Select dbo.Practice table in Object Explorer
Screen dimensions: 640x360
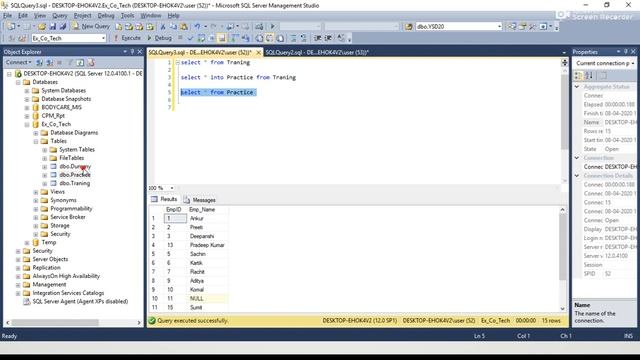click(x=75, y=175)
